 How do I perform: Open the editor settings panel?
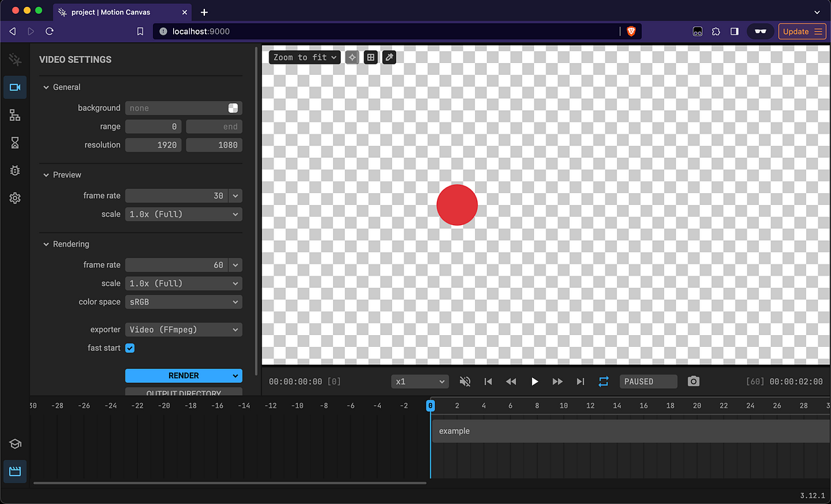tap(15, 198)
